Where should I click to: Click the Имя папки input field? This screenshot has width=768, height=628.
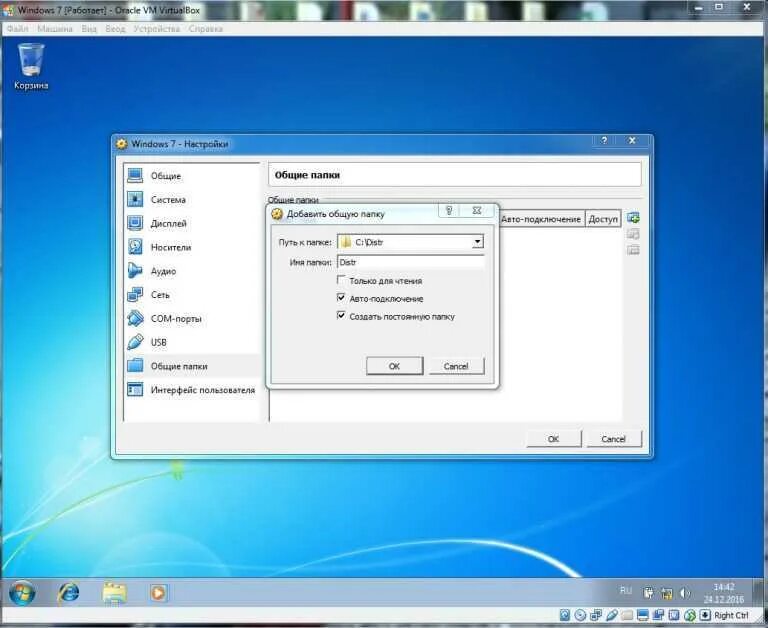[410, 263]
